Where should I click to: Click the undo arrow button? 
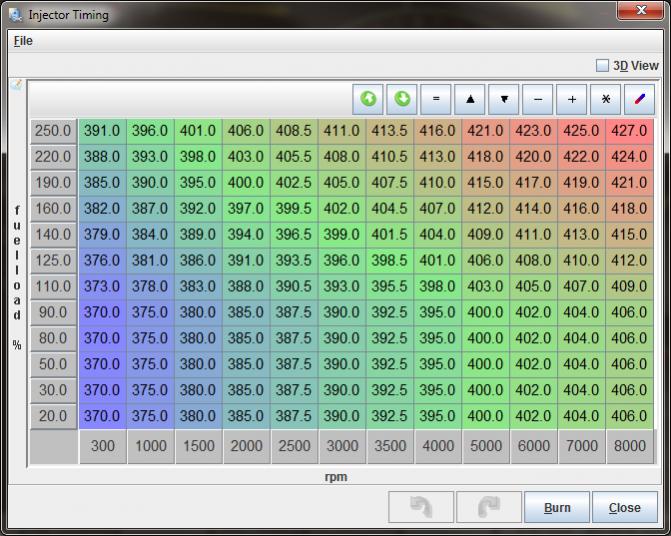click(x=421, y=507)
